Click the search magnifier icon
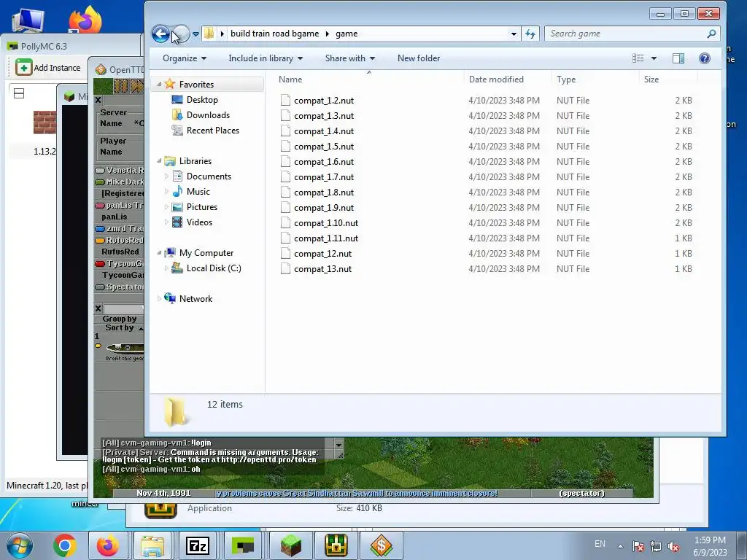The width and height of the screenshot is (747, 560). [x=711, y=34]
